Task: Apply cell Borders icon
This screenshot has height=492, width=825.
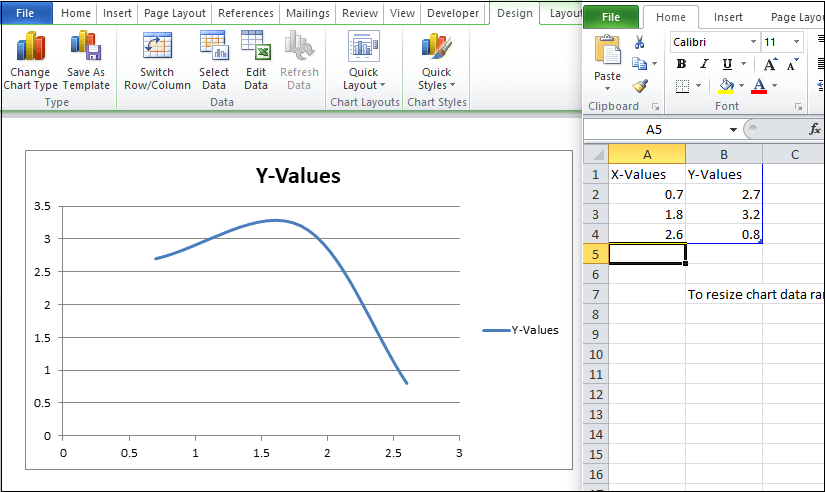Action: pyautogui.click(x=682, y=86)
